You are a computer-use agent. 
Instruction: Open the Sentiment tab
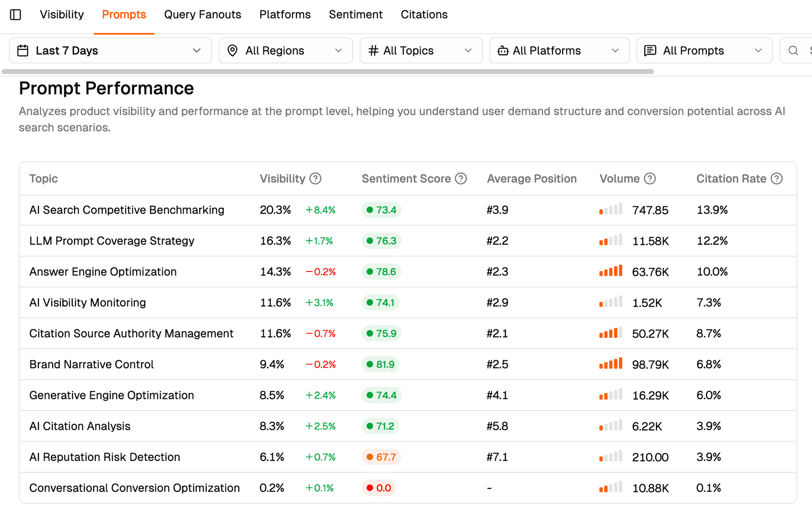tap(356, 15)
